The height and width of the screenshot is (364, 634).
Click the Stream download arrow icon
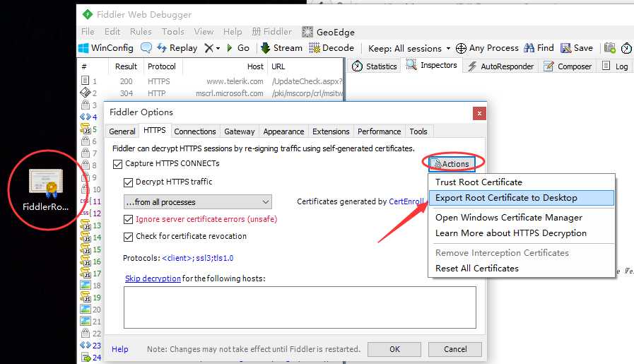(265, 48)
